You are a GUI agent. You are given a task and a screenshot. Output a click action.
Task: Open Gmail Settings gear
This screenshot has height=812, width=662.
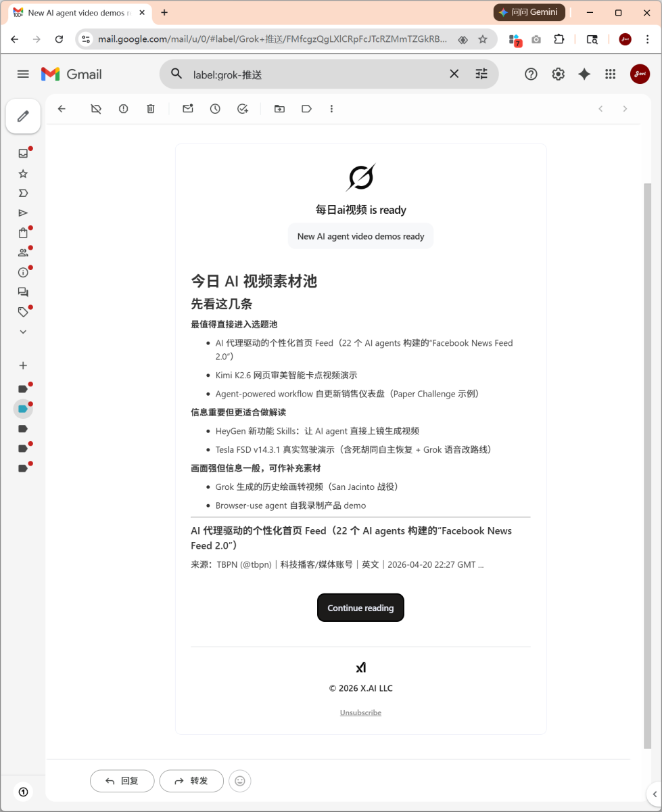pyautogui.click(x=558, y=74)
